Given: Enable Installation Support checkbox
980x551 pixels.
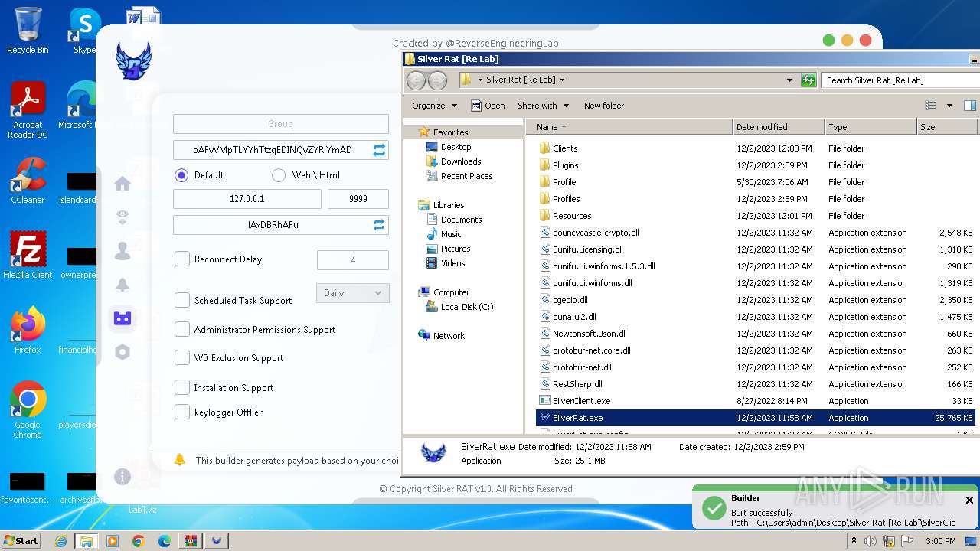Looking at the screenshot, I should click(x=182, y=387).
